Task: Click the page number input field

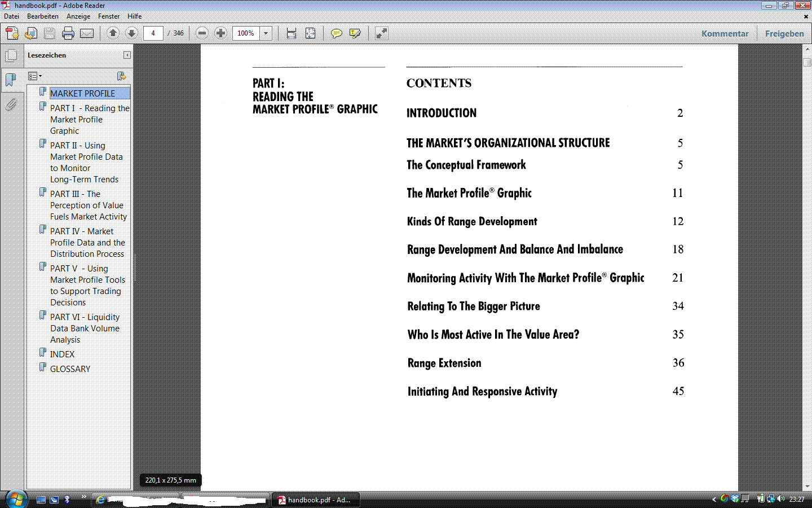Action: [153, 33]
